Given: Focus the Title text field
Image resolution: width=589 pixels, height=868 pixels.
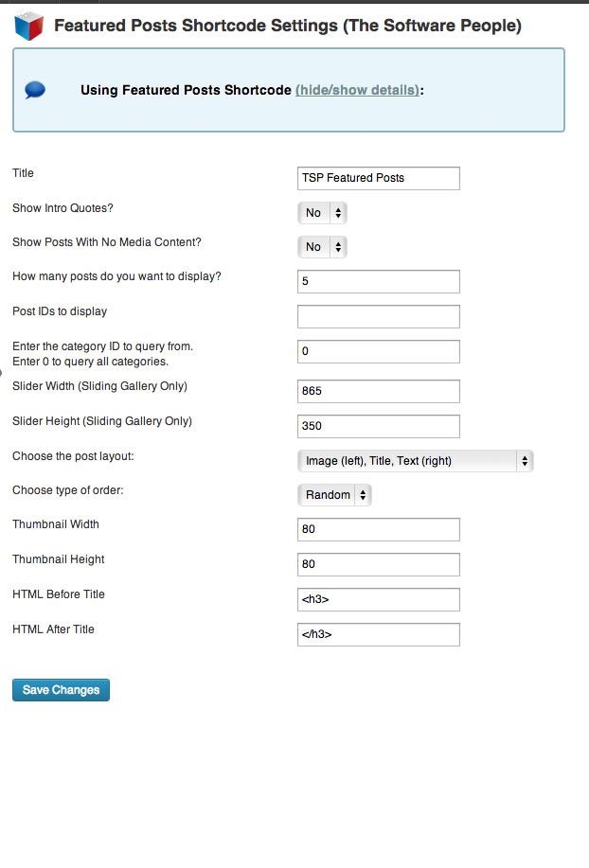Looking at the screenshot, I should coord(379,178).
